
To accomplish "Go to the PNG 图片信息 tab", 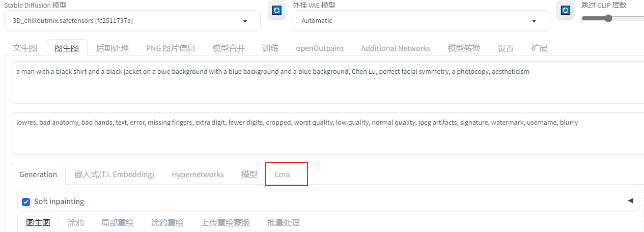I will (171, 48).
